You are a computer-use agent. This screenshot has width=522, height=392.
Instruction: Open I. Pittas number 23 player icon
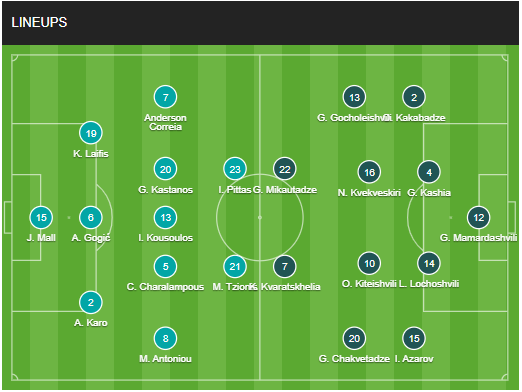[x=235, y=169]
